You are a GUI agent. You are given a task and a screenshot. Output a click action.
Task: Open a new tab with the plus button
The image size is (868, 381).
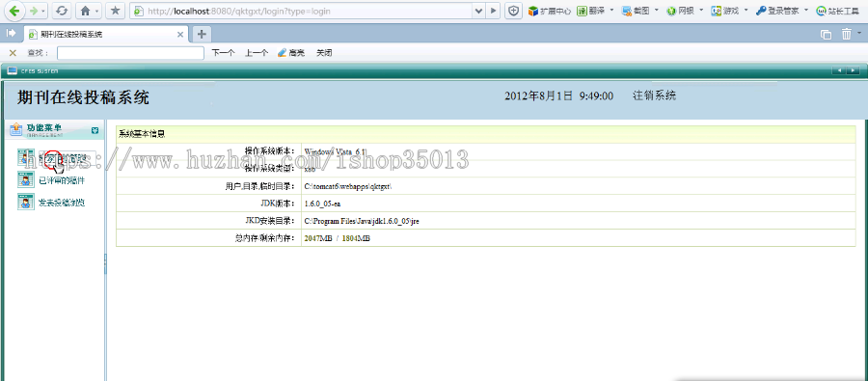[x=202, y=34]
